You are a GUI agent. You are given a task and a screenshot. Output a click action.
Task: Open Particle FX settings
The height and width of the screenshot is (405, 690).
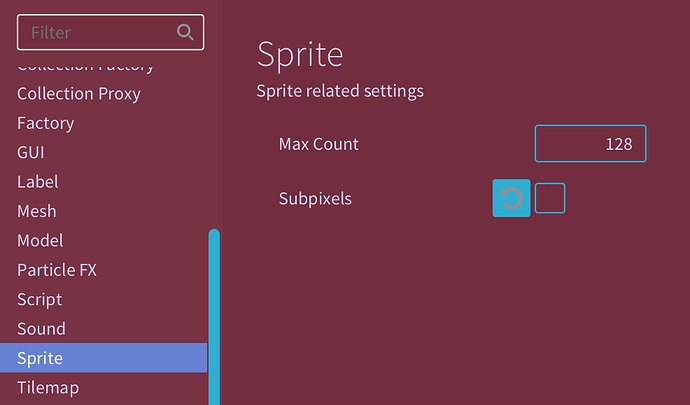point(57,270)
